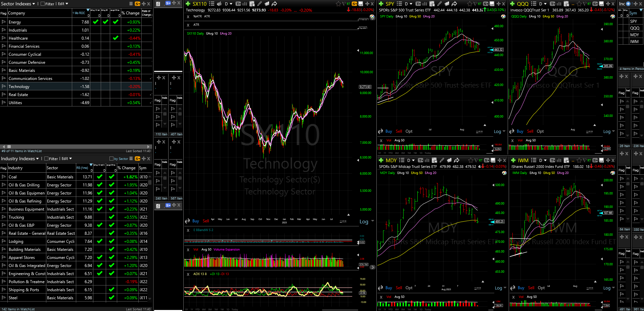Open the drawing pencil tool on SX110 chart
Screen dimensions: 644x311
coord(260,4)
